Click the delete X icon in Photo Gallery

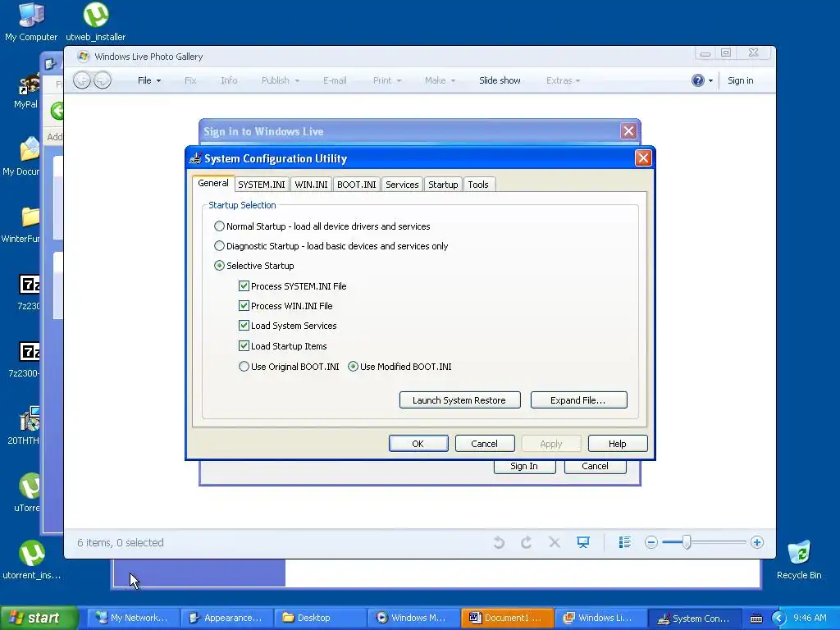pos(555,543)
